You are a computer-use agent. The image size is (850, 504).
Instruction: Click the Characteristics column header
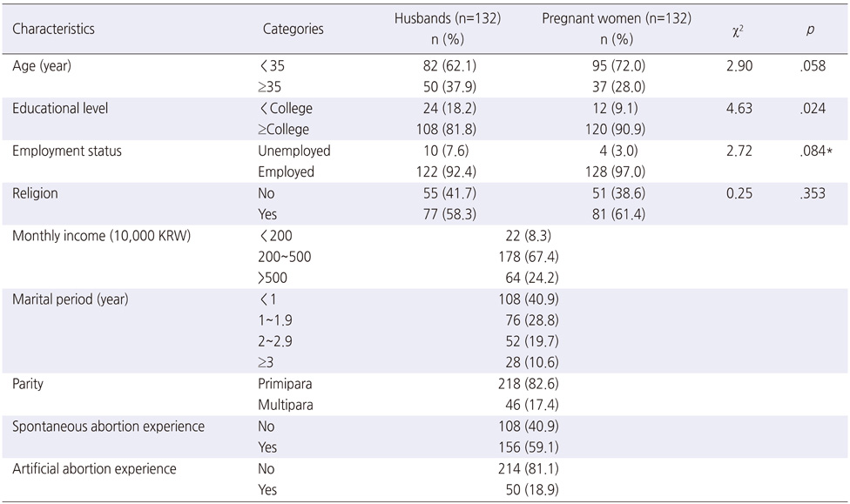(x=53, y=29)
